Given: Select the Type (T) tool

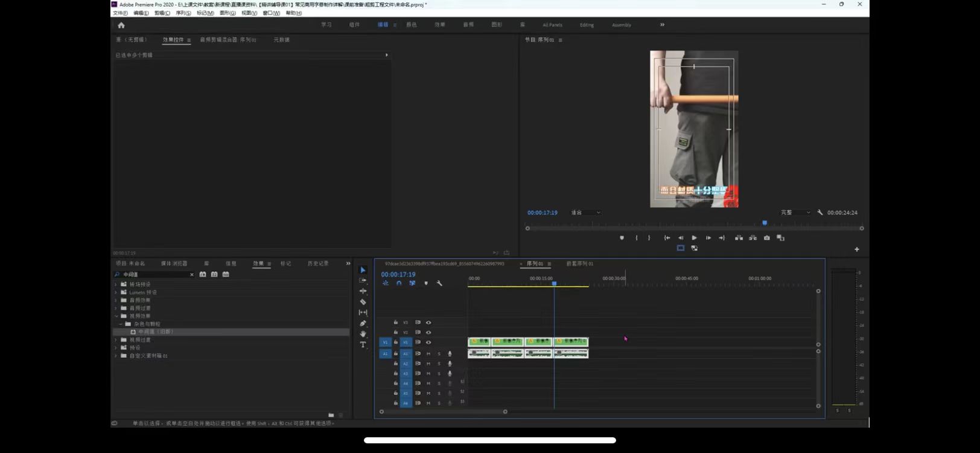Looking at the screenshot, I should [363, 345].
